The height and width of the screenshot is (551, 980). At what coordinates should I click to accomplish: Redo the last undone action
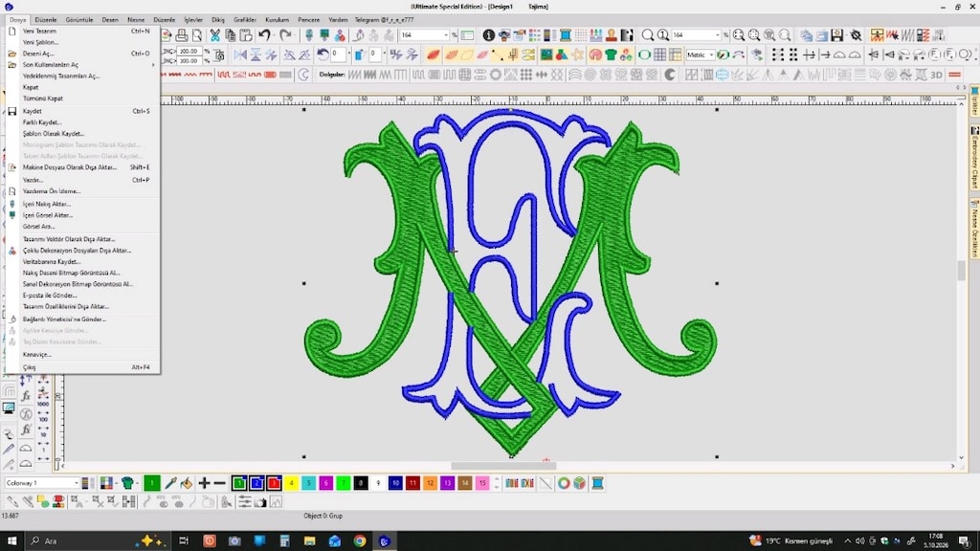click(x=285, y=35)
